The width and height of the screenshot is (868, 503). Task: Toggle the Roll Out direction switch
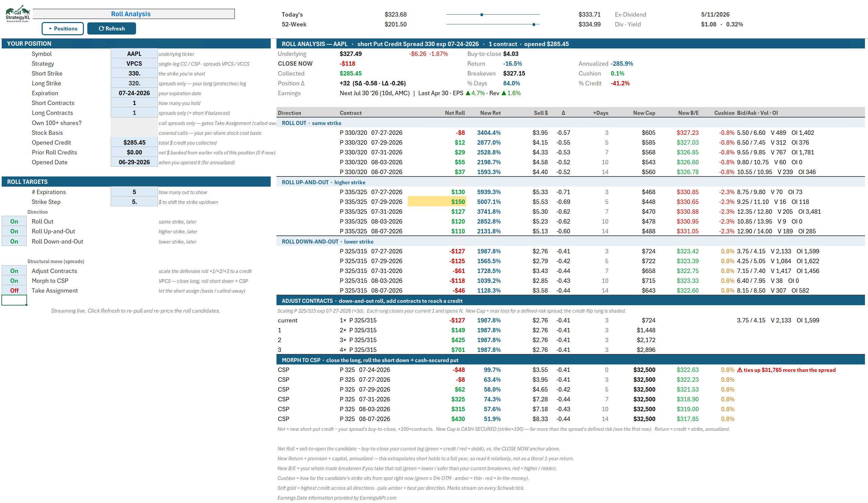[x=14, y=221]
